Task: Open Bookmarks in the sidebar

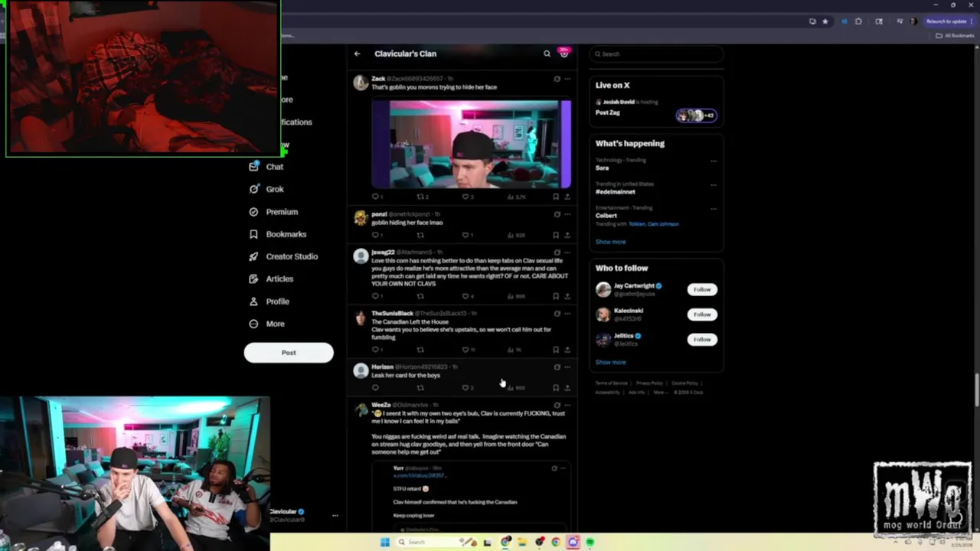Action: [x=277, y=234]
